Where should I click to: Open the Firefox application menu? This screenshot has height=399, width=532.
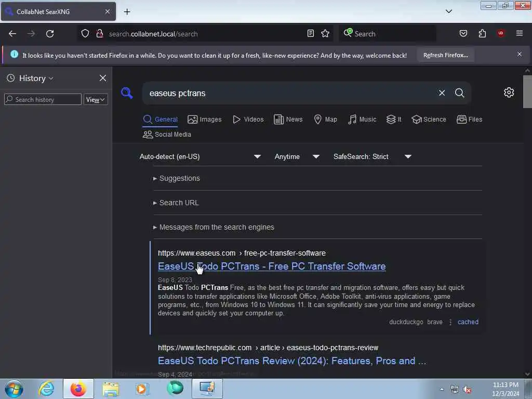520,33
